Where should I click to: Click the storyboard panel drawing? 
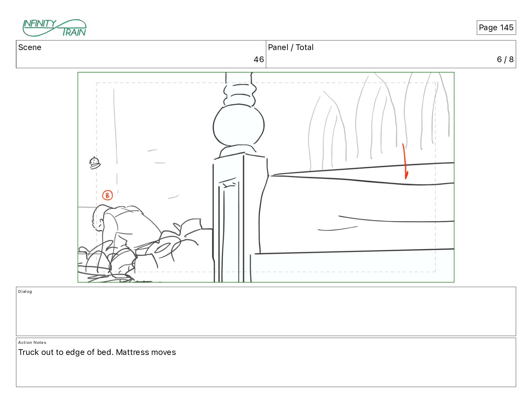pyautogui.click(x=266, y=177)
